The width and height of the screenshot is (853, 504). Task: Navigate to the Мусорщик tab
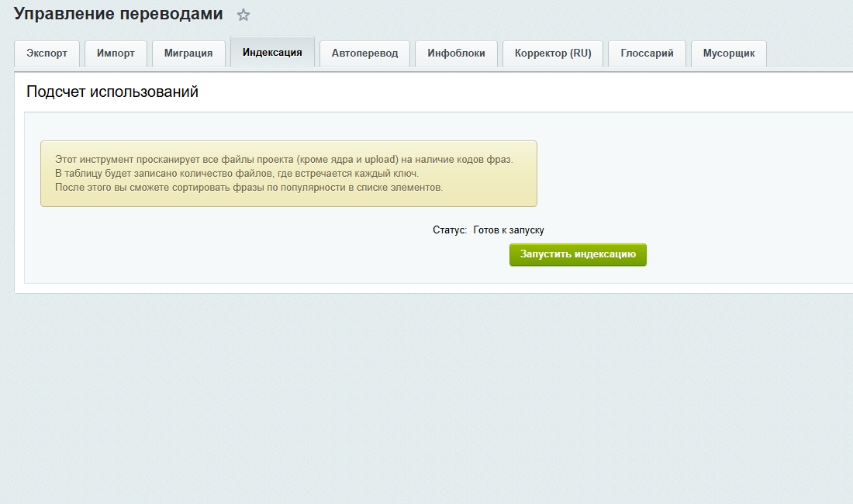click(x=728, y=54)
